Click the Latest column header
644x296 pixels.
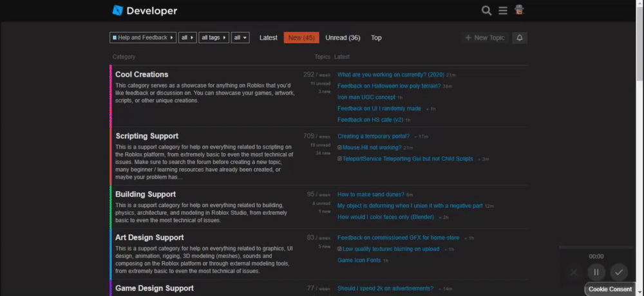pyautogui.click(x=342, y=57)
